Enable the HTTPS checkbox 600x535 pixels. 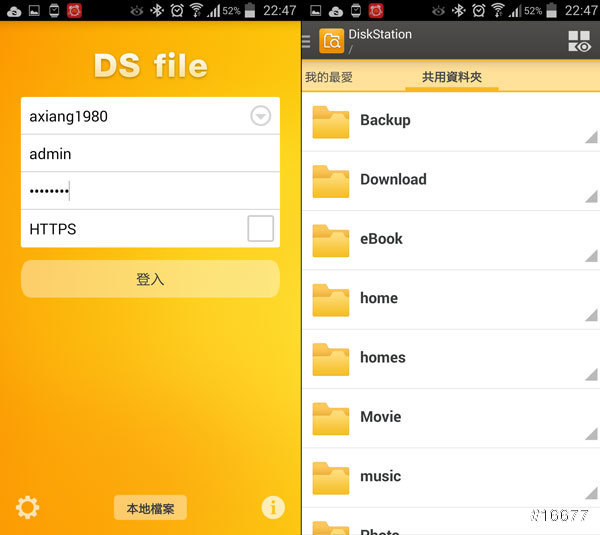point(260,228)
